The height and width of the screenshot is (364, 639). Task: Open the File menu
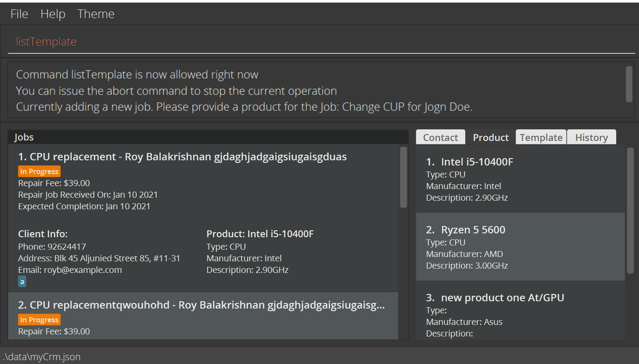(19, 14)
